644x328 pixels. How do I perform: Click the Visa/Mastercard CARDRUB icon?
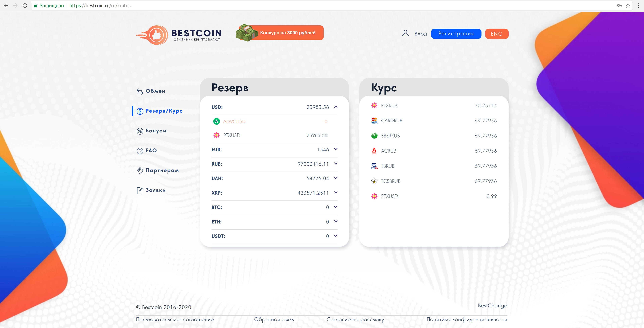(x=374, y=121)
